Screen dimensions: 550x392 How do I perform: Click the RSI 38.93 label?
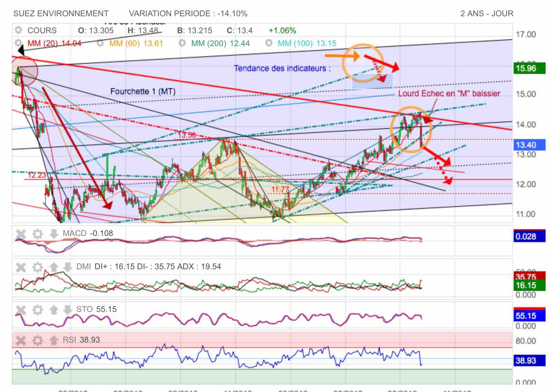tap(81, 340)
